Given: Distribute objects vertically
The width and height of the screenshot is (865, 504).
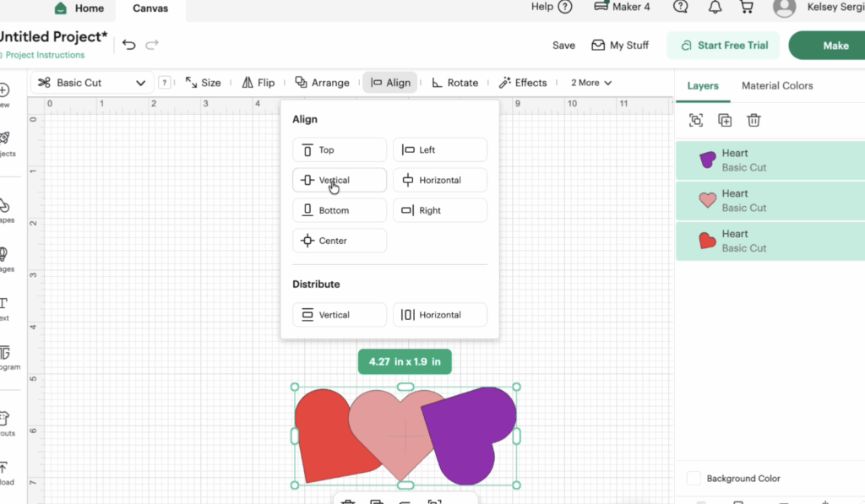Looking at the screenshot, I should (x=340, y=315).
